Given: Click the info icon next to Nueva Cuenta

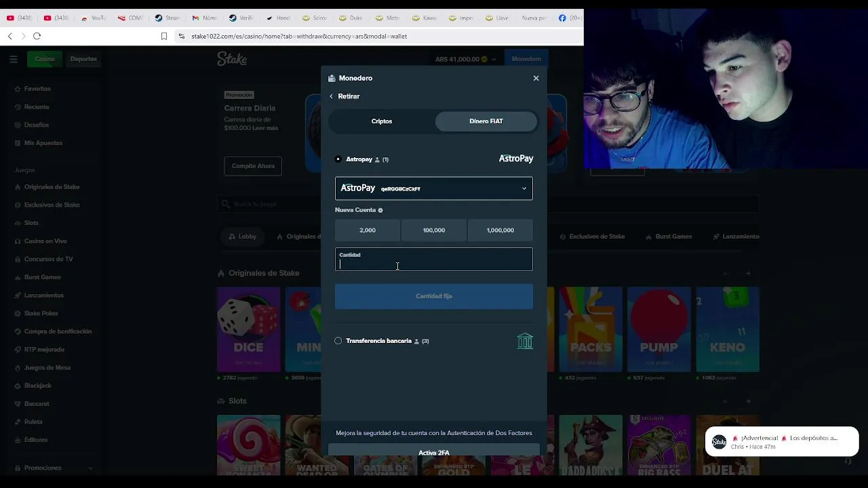Looking at the screenshot, I should click(x=380, y=210).
